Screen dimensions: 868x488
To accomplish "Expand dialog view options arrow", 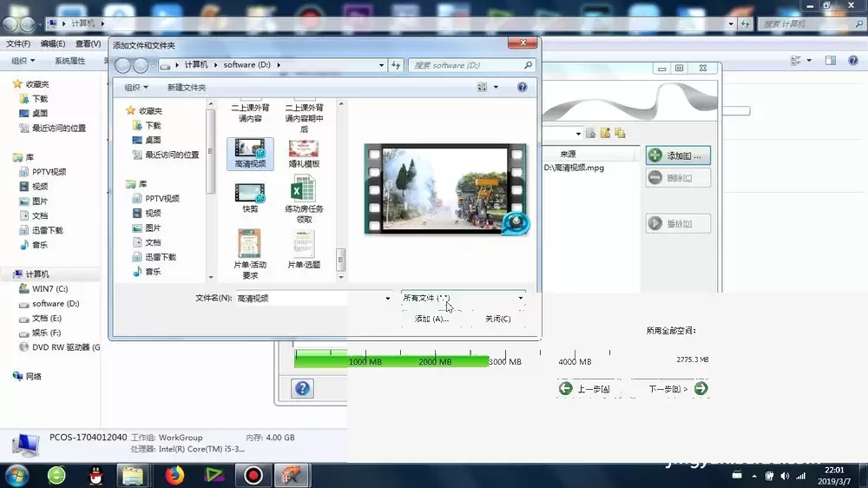I will 496,87.
